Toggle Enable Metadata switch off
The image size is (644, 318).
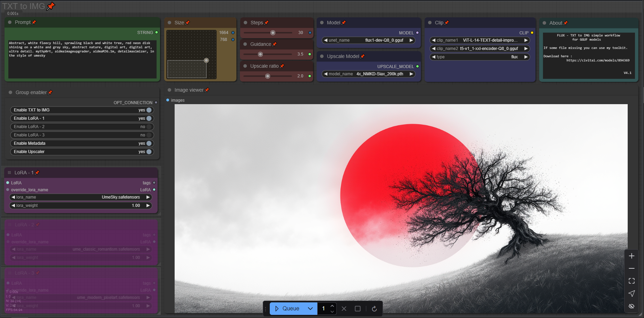149,143
